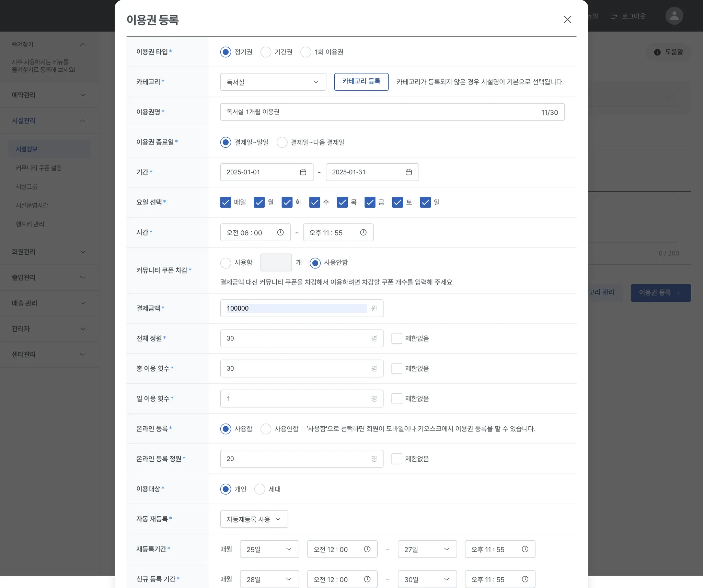The width and height of the screenshot is (703, 588).
Task: Click clock icon in 오전 06:00 time field
Action: (x=280, y=232)
